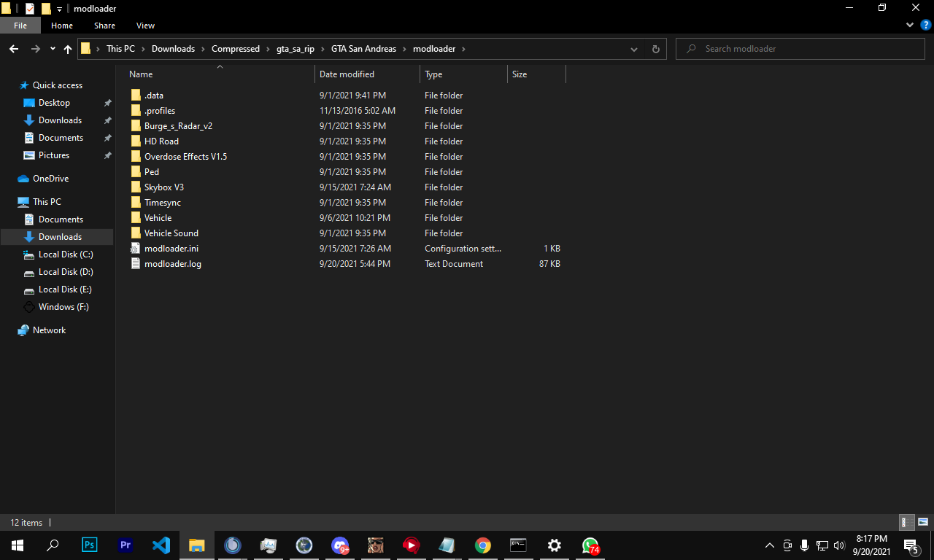Select the .profiles folder name
The height and width of the screenshot is (560, 934).
click(160, 111)
